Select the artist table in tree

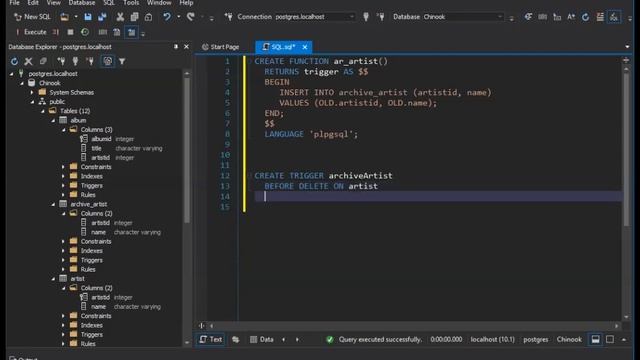(x=77, y=279)
